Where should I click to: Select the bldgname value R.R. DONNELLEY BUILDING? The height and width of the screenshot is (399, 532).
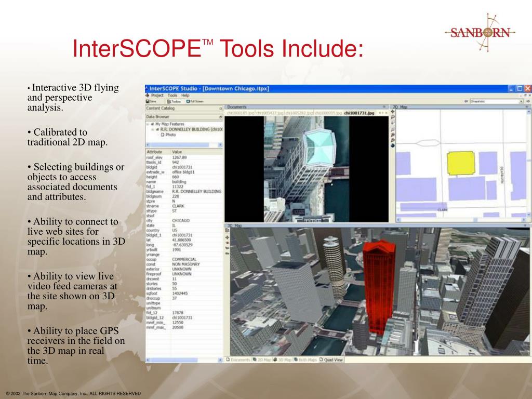click(x=197, y=191)
